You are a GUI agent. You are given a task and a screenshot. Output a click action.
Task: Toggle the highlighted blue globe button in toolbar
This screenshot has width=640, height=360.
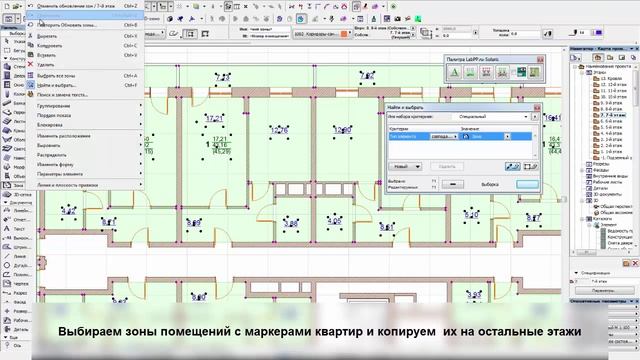click(301, 19)
